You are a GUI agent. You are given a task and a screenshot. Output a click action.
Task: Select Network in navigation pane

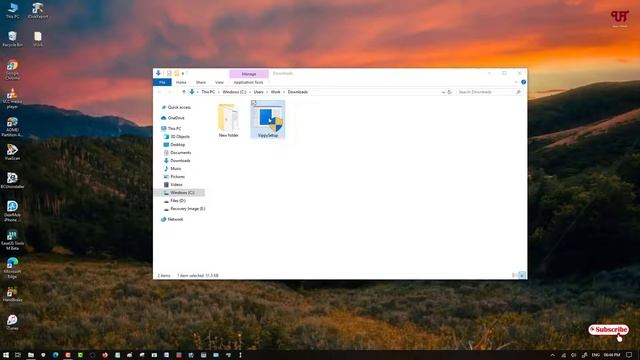[x=175, y=220]
